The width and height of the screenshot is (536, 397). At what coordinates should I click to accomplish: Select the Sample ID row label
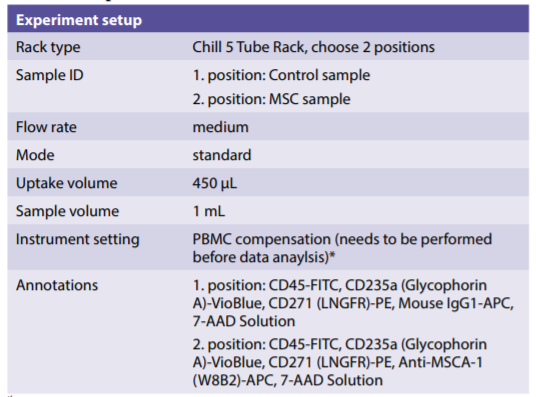[x=50, y=75]
